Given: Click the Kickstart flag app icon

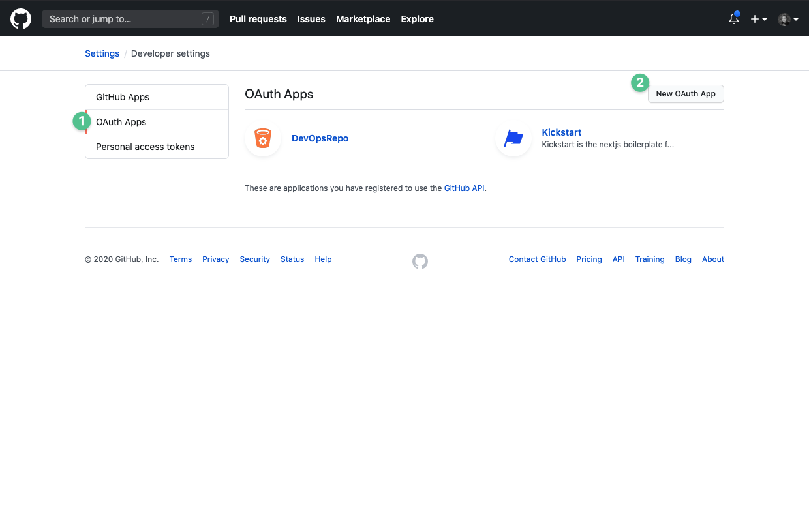Looking at the screenshot, I should click(x=513, y=138).
